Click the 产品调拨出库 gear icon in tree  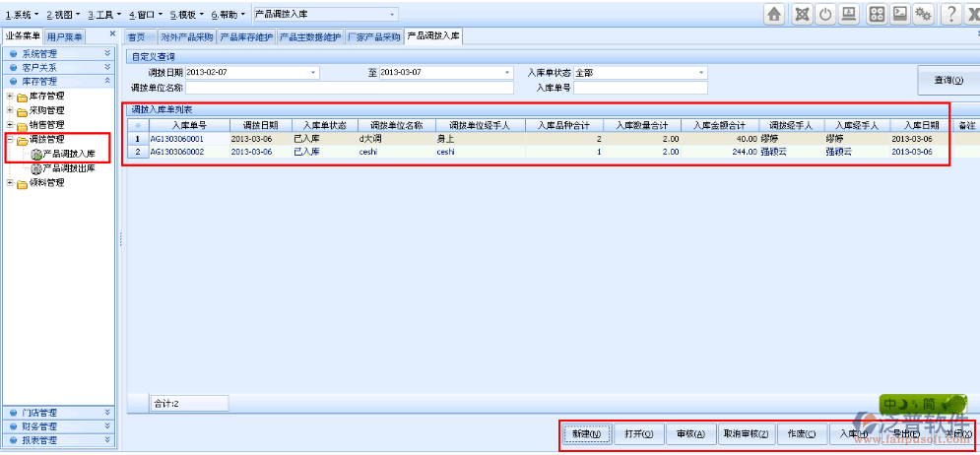tap(36, 168)
